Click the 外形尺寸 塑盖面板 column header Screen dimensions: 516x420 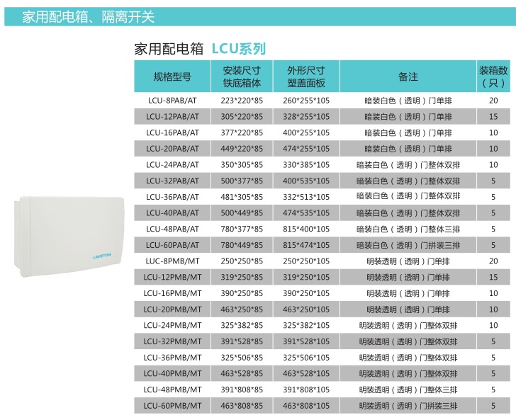[x=306, y=76]
